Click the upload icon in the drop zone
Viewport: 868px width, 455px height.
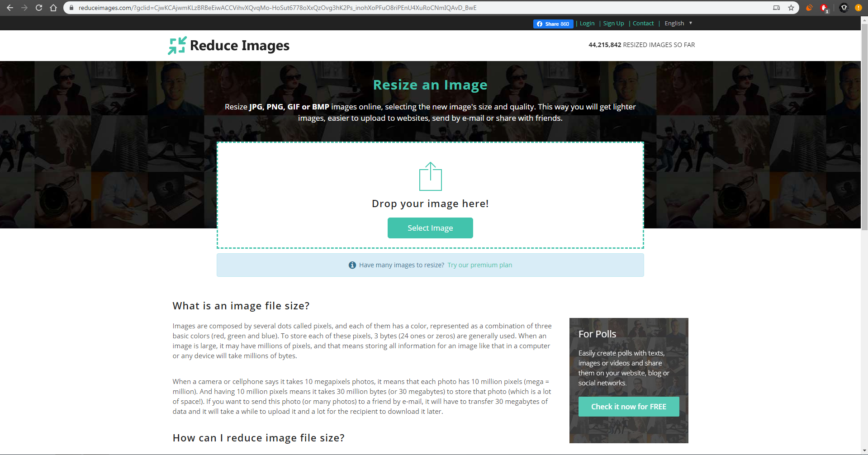pos(430,176)
